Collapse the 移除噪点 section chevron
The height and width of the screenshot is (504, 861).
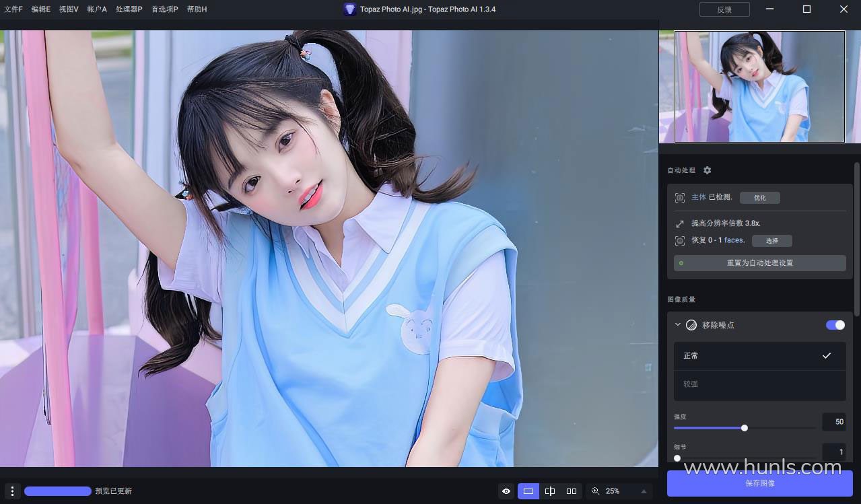[x=678, y=325]
